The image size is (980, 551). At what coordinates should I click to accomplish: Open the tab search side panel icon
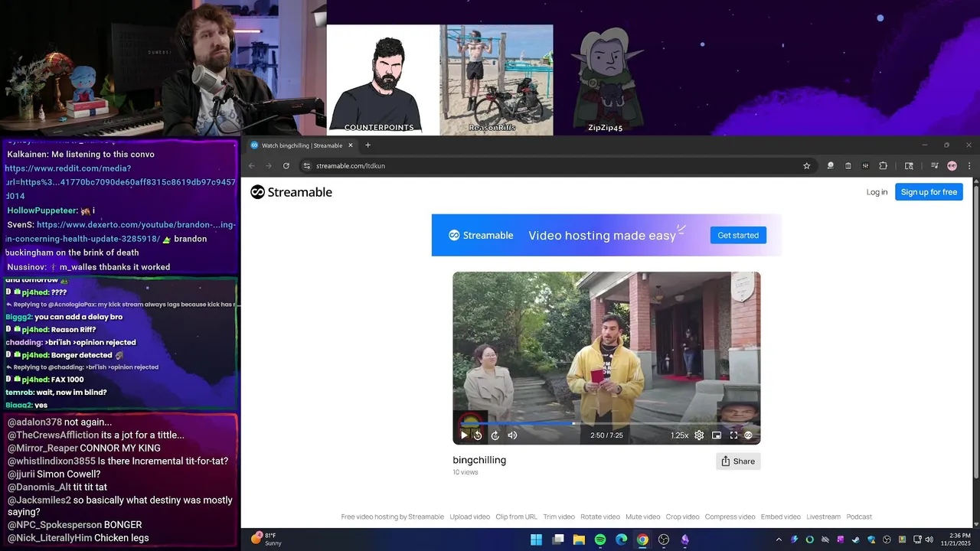click(x=909, y=166)
